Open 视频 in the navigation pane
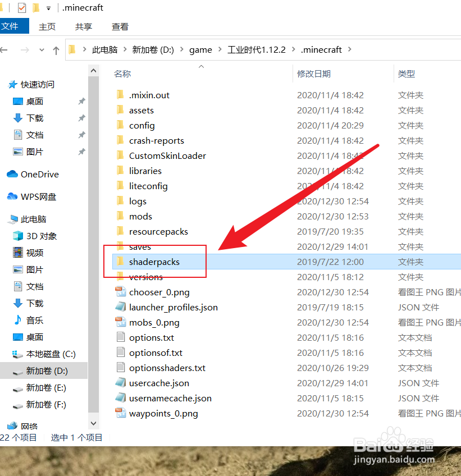 click(x=35, y=253)
